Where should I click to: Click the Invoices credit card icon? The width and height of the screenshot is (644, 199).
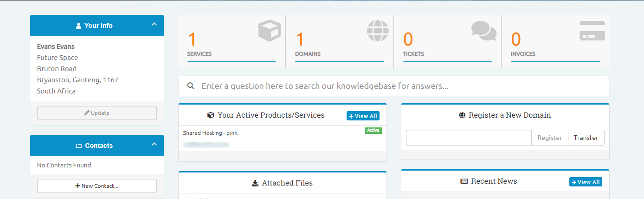592,31
